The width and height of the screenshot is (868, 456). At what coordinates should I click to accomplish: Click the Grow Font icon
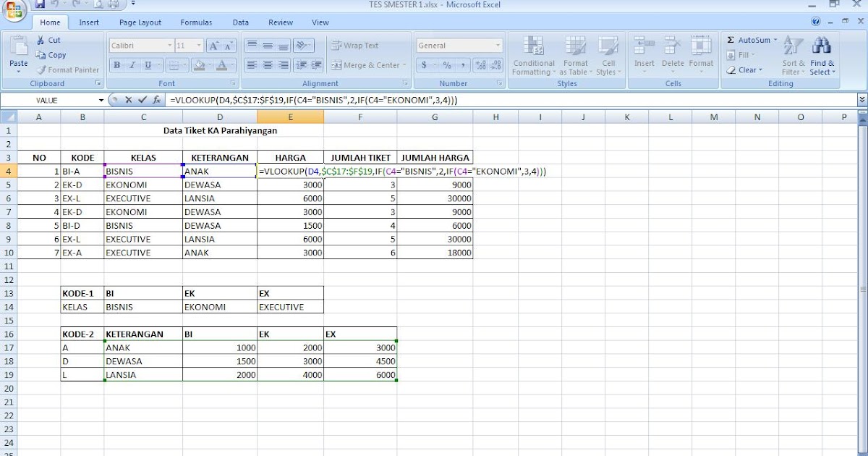pyautogui.click(x=214, y=46)
